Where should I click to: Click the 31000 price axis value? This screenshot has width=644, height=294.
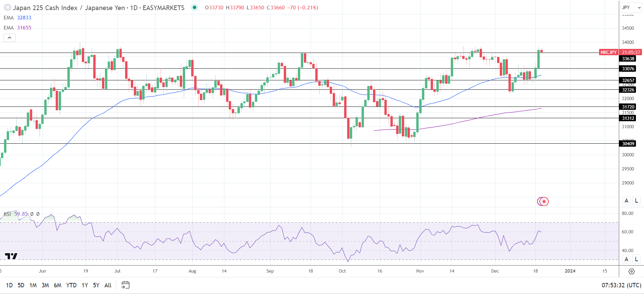[628, 127]
